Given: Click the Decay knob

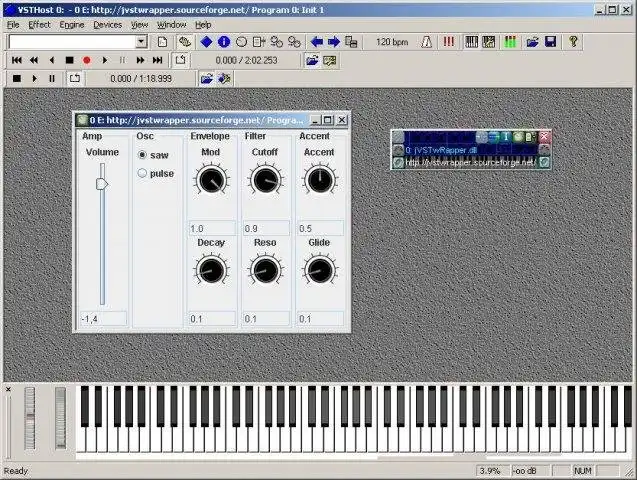Looking at the screenshot, I should (x=211, y=270).
